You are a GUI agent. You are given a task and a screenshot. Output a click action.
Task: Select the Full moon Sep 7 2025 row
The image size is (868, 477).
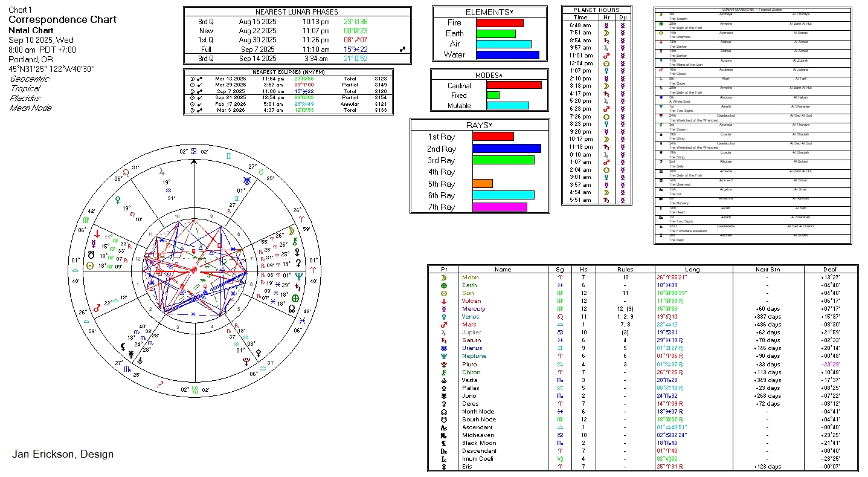tap(297, 50)
